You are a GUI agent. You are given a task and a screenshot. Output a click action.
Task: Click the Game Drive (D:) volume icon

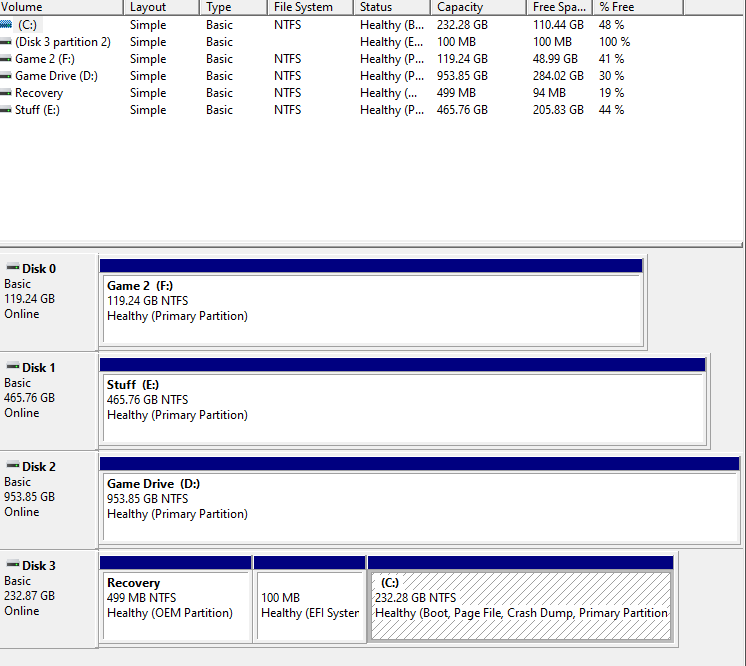[x=6, y=76]
